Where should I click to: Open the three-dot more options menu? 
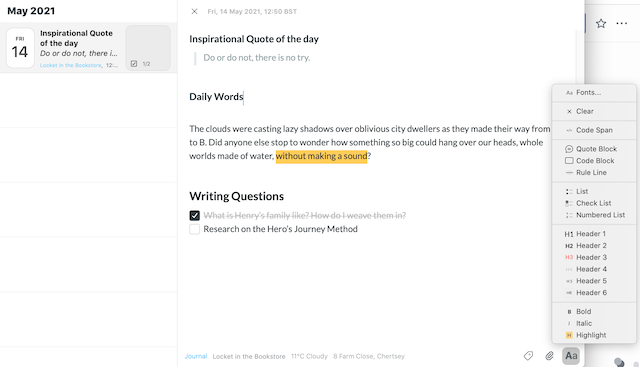622,24
